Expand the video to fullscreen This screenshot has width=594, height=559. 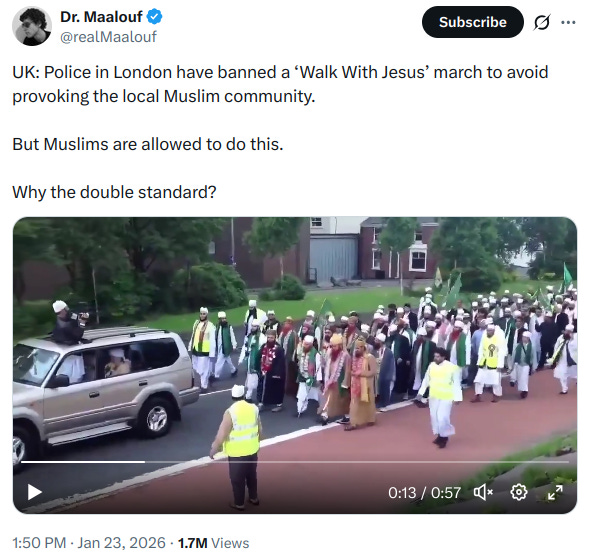(555, 492)
